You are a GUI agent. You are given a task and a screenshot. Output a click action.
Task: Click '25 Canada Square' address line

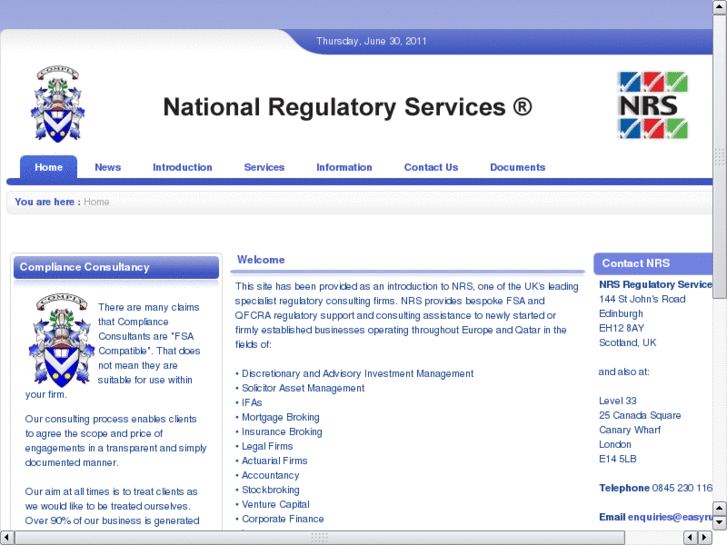coord(640,415)
